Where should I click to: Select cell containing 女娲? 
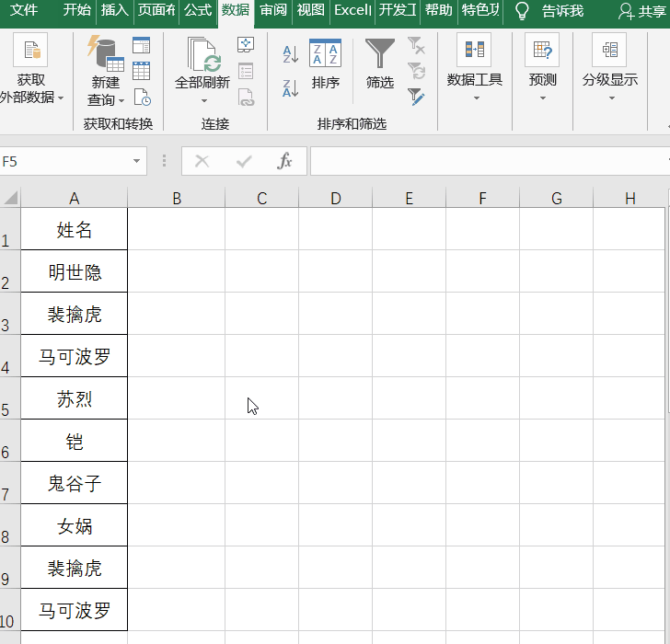click(x=75, y=525)
